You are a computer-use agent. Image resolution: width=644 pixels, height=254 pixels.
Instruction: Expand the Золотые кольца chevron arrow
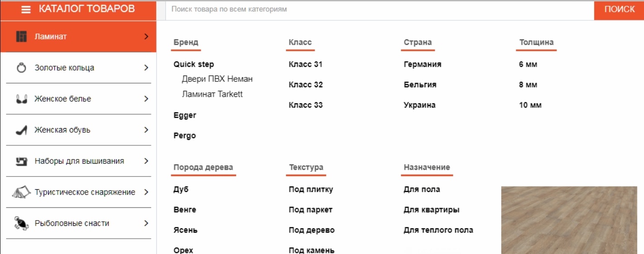(x=146, y=68)
